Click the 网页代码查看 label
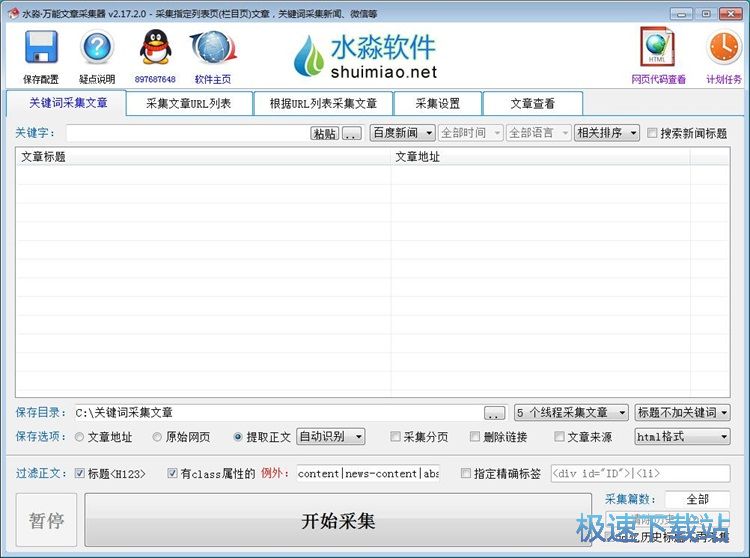This screenshot has height=558, width=750. point(659,79)
